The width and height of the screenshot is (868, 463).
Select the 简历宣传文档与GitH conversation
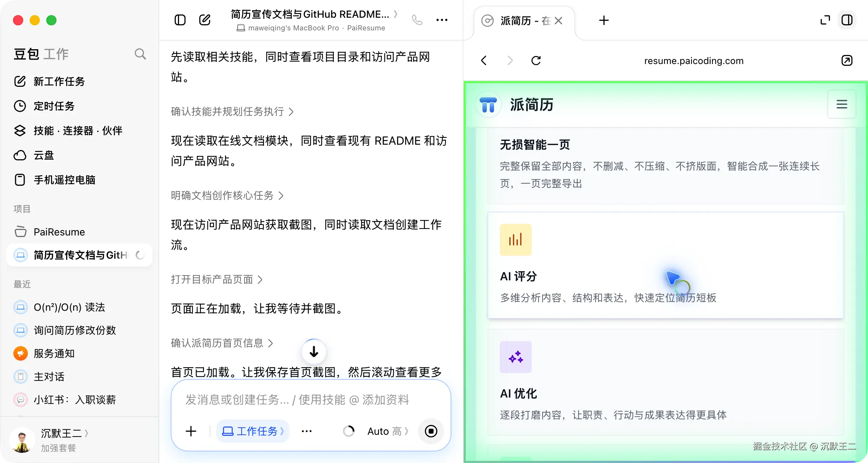coord(79,255)
